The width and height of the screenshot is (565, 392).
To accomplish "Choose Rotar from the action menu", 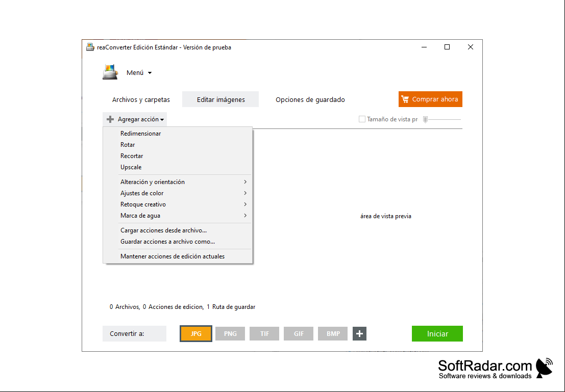I will tap(178, 145).
